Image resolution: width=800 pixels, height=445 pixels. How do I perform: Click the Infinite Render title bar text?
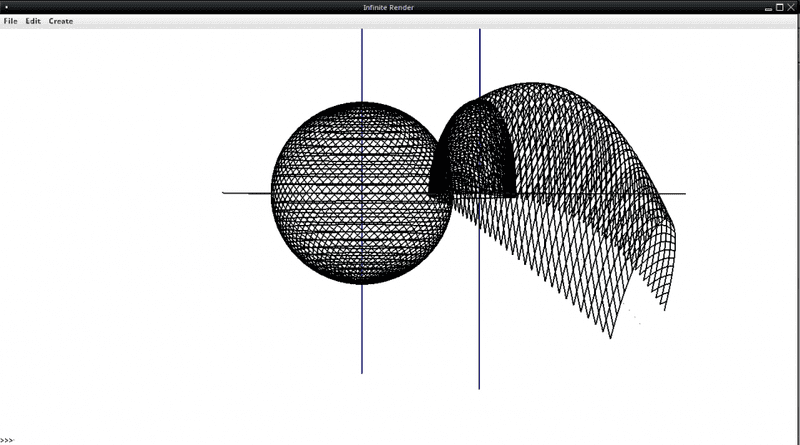(399, 7)
